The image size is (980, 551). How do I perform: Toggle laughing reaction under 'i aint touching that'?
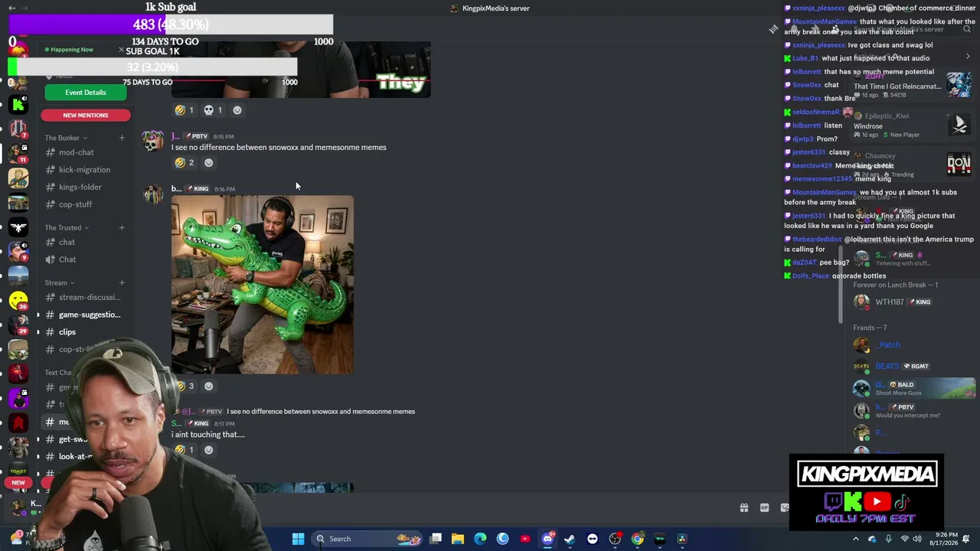[185, 450]
